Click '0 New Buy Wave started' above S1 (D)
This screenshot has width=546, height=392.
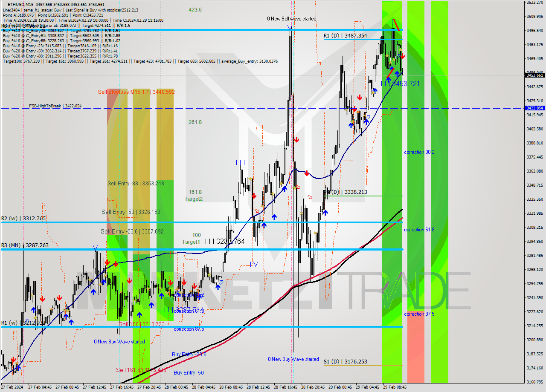(x=293, y=359)
